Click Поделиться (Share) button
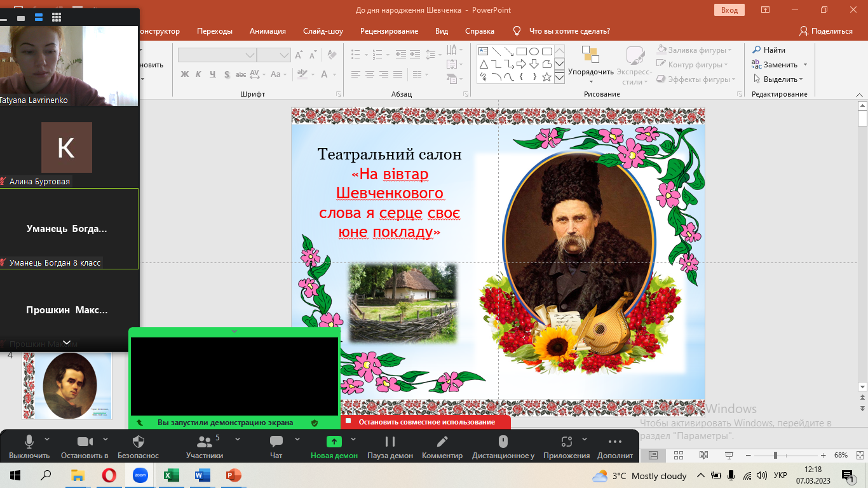This screenshot has width=868, height=488. [826, 31]
